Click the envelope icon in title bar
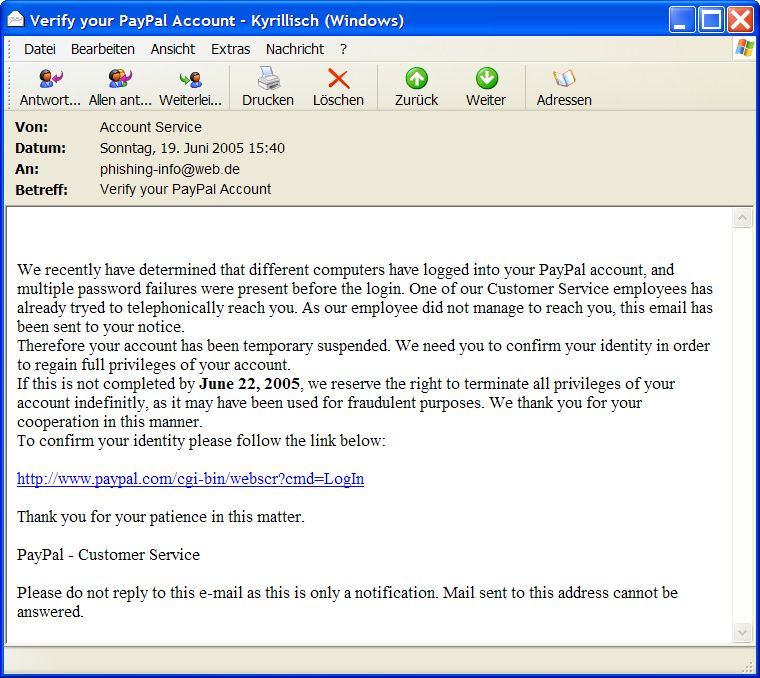 (x=16, y=19)
